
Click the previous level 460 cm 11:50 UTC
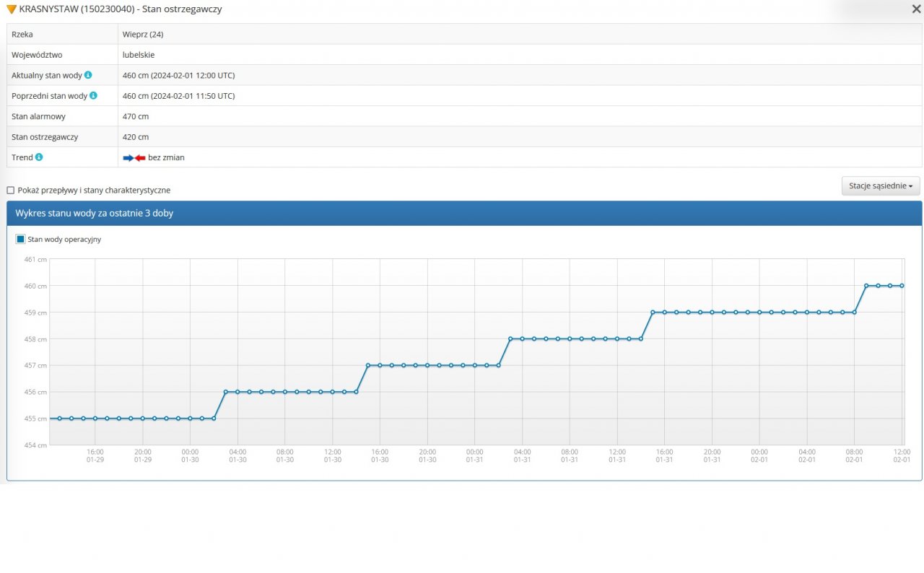coord(178,95)
